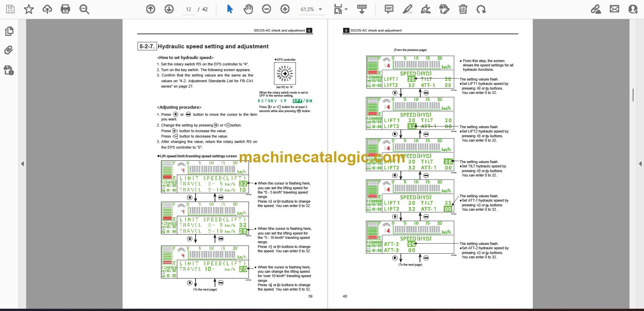Open the document security info panel
Viewport: 644px width, 311px height.
(x=9, y=70)
